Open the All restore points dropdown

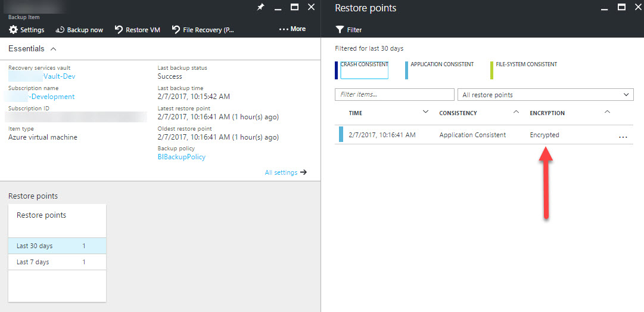coord(546,94)
